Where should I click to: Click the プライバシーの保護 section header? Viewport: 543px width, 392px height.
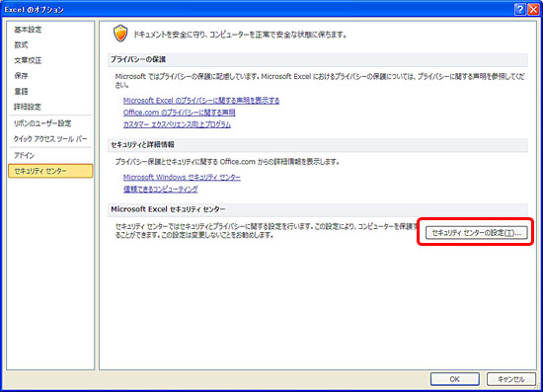click(x=318, y=59)
